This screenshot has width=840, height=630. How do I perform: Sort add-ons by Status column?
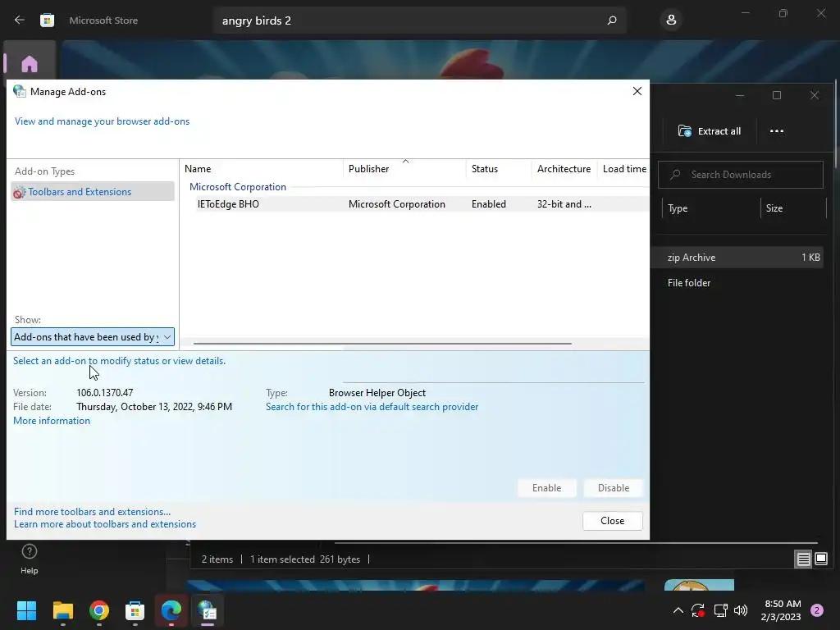pyautogui.click(x=499, y=169)
